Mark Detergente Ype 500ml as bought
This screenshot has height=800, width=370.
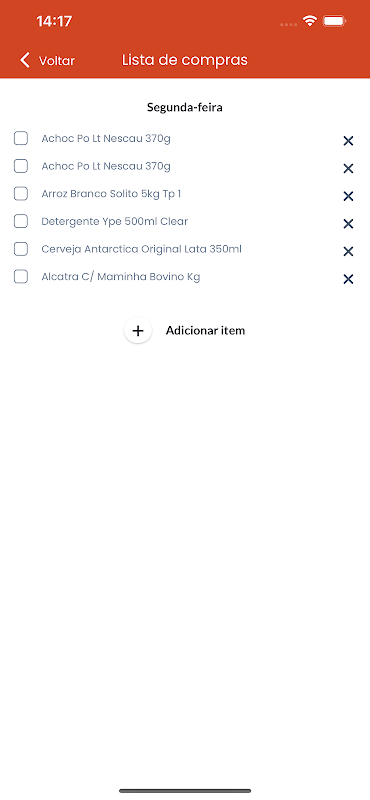coord(21,221)
